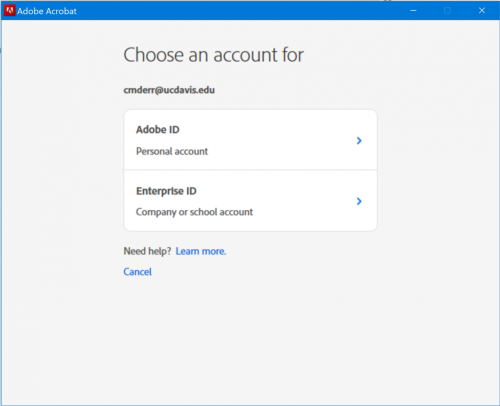
Task: Choose the Enterprise ID company or school account
Action: tap(250, 201)
